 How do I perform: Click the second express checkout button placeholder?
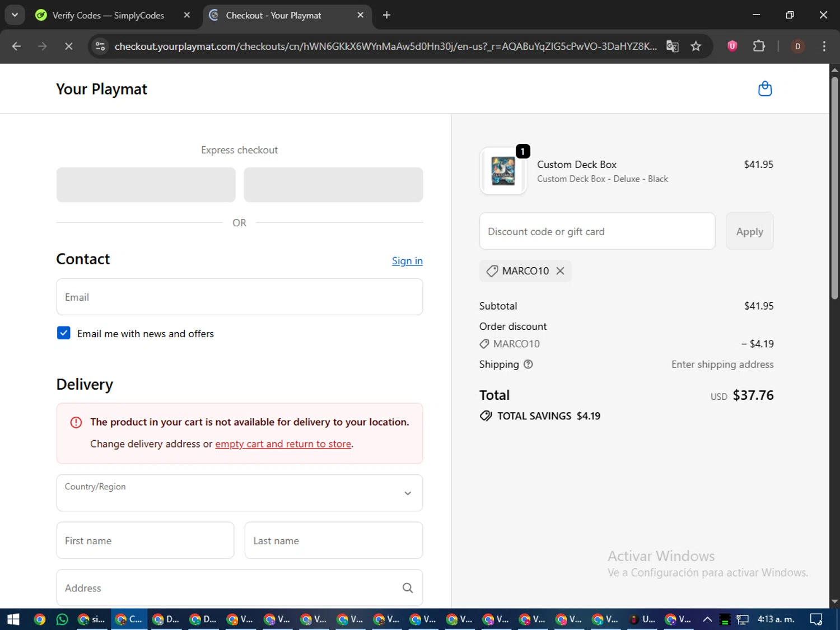click(333, 185)
